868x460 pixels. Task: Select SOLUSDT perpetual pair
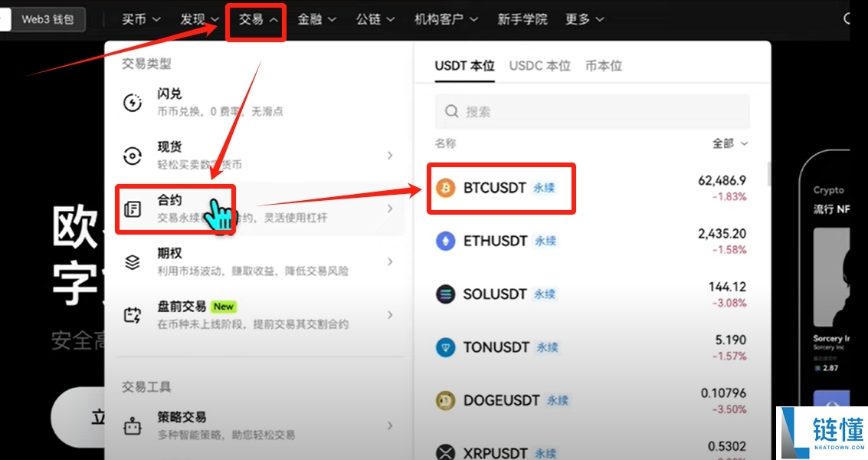(592, 294)
